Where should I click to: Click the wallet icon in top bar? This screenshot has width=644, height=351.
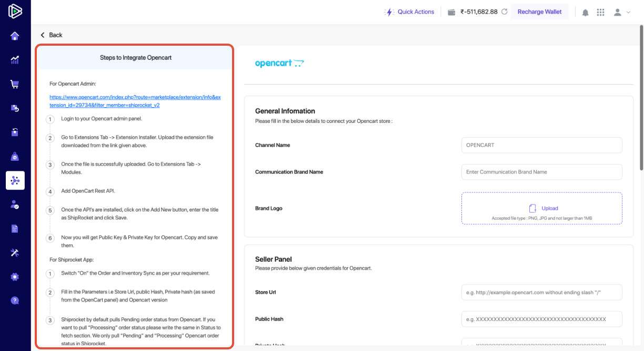[x=451, y=12]
